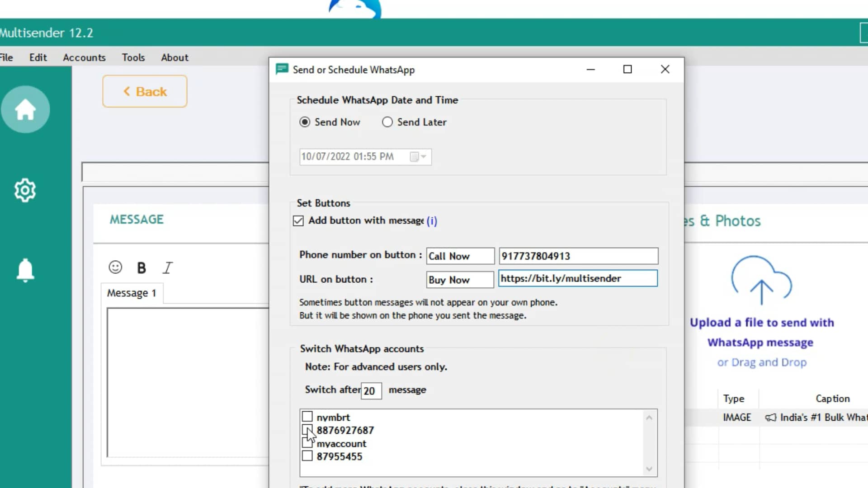
Task: Click the chat icon in dialog title bar
Action: tap(282, 69)
